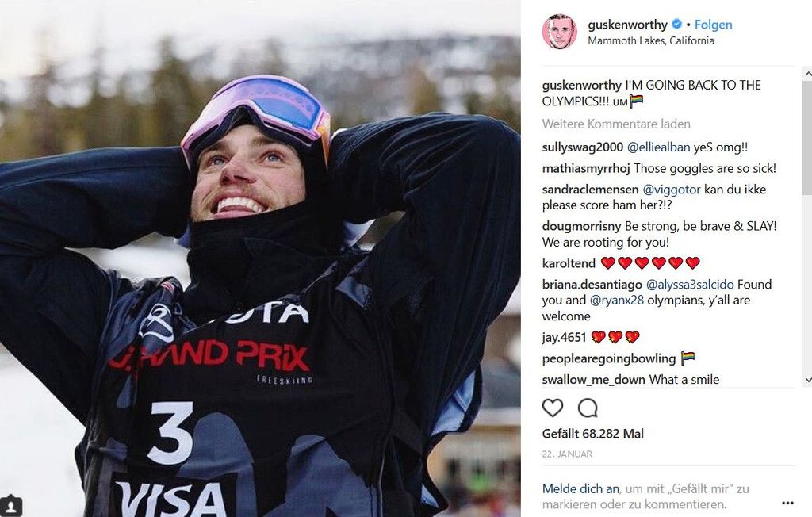
Task: Click the verified badge next to guskenworthy
Action: 676,25
